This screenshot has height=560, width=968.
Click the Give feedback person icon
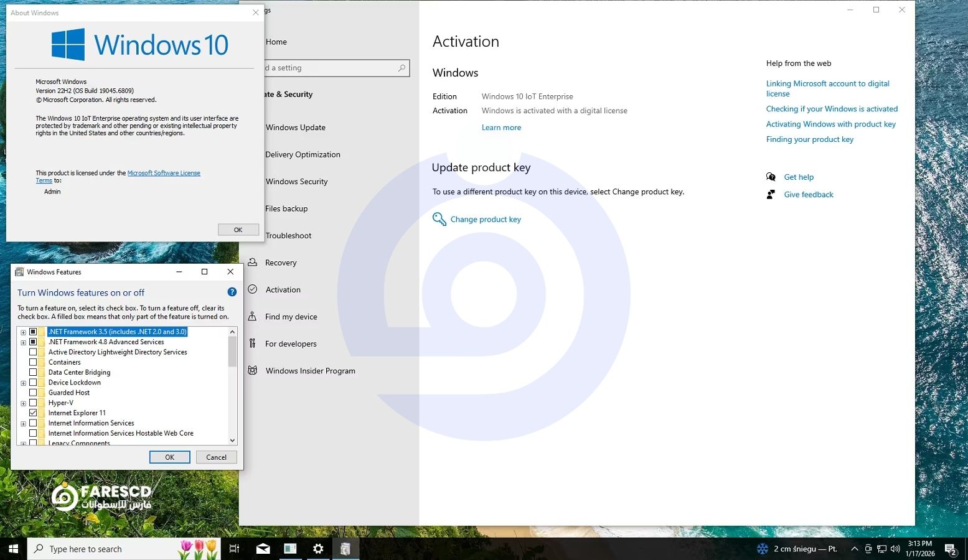click(x=771, y=195)
